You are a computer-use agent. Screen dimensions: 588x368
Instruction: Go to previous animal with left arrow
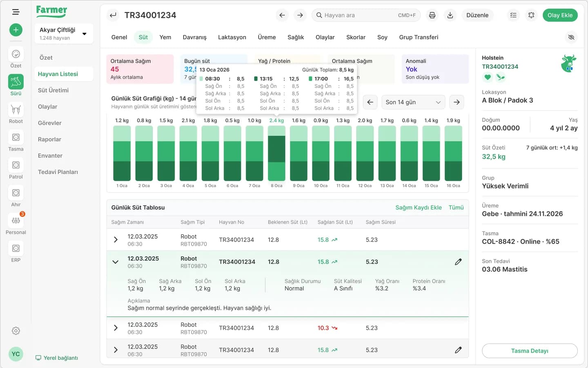click(x=282, y=15)
